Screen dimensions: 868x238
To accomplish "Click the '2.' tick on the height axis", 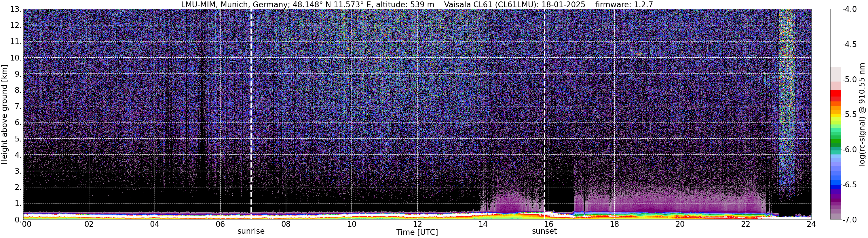I will [x=18, y=188].
